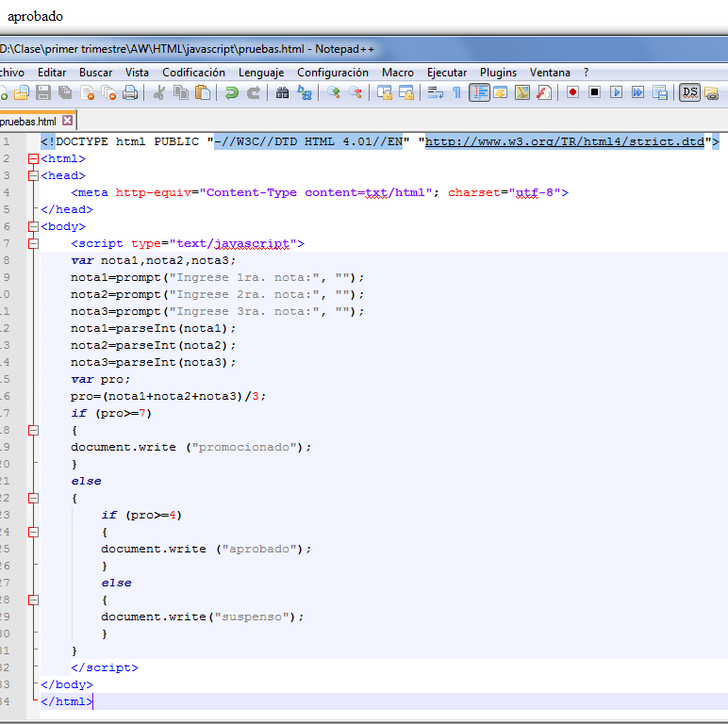728x724 pixels.
Task: Stop macro recording with black square
Action: (594, 92)
